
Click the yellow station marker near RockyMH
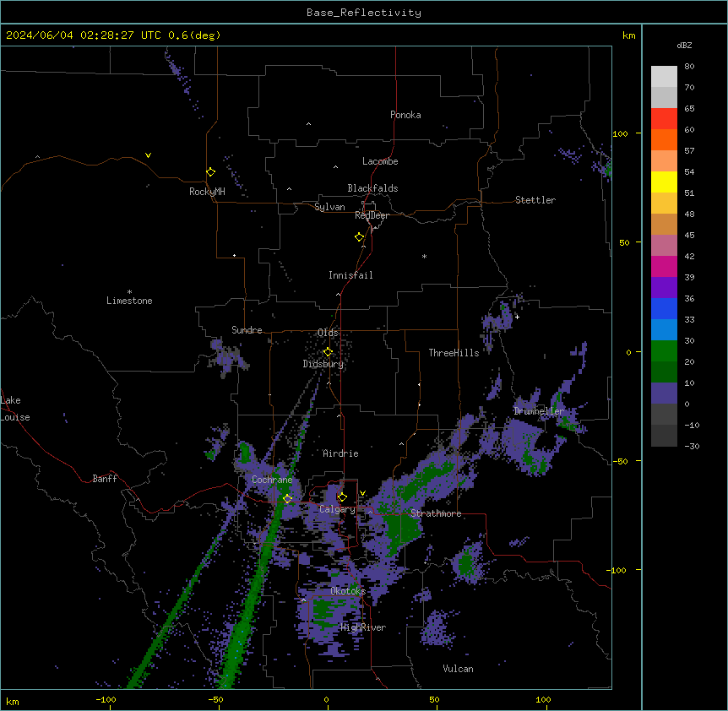tap(210, 172)
